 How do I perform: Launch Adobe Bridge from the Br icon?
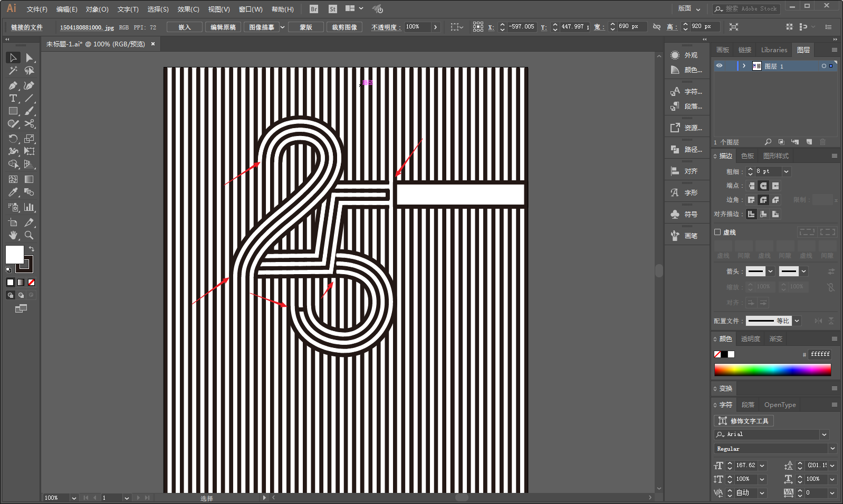click(x=314, y=9)
